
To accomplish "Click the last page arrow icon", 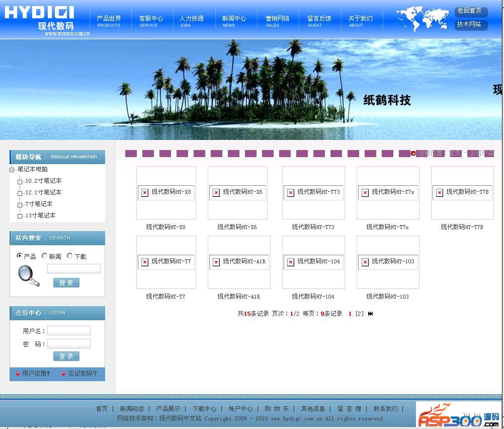I will (371, 314).
